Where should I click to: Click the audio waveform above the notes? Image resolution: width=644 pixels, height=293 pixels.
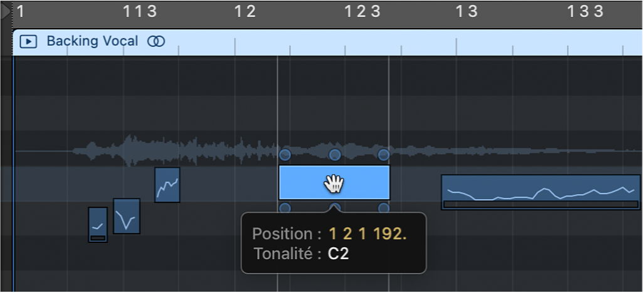(188, 151)
